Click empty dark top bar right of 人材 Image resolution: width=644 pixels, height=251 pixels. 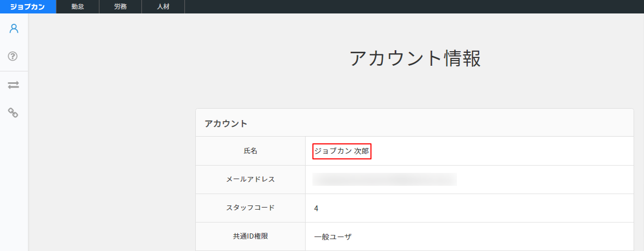tap(414, 7)
